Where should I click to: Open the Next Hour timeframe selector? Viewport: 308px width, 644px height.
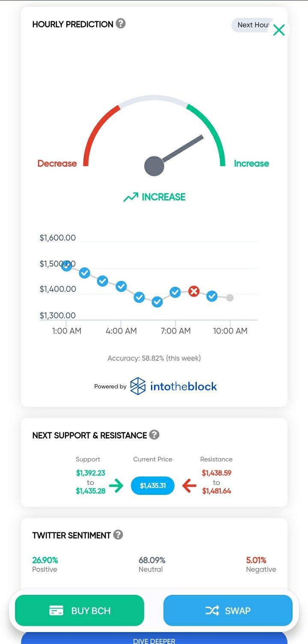pyautogui.click(x=252, y=25)
